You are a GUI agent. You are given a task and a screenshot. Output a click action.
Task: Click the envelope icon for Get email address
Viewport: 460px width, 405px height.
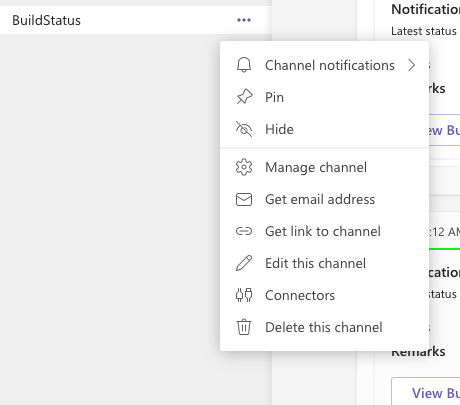tap(244, 199)
